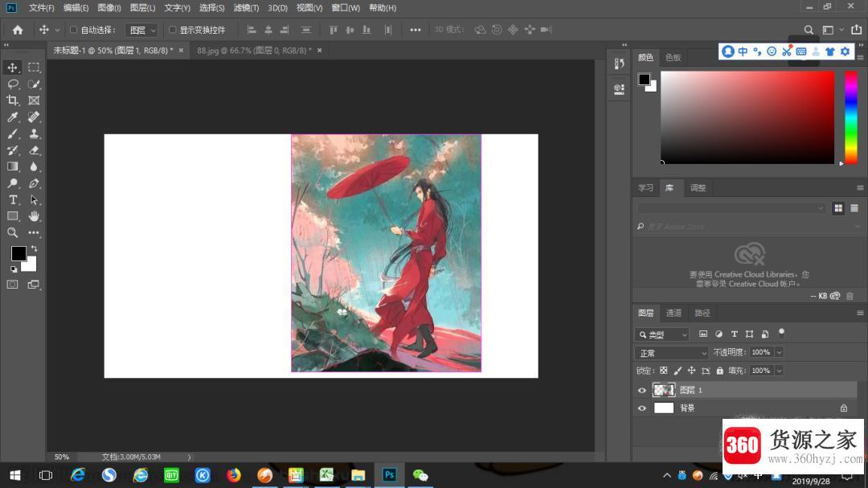Viewport: 868px width, 488px height.
Task: Open more align options ellipsis
Action: [416, 30]
